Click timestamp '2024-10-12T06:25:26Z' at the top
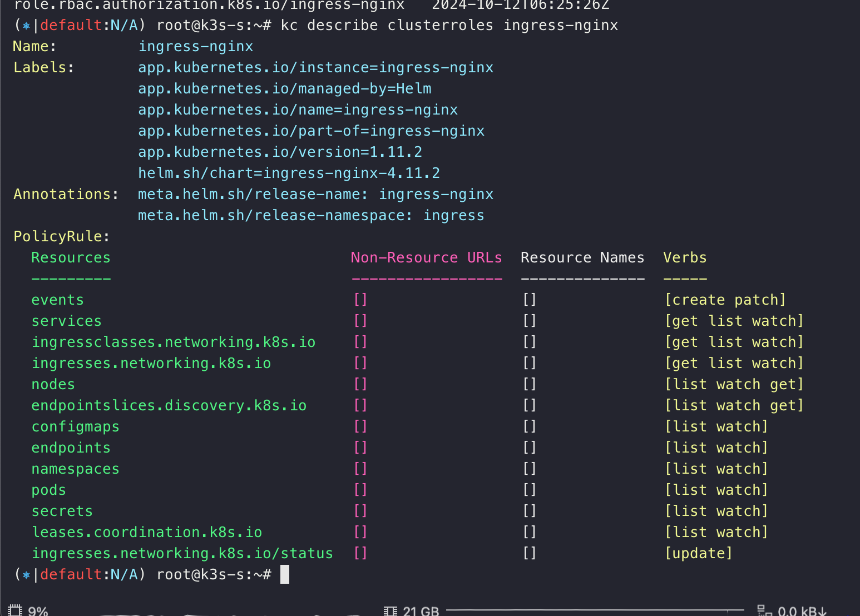This screenshot has width=860, height=616. tap(521, 6)
